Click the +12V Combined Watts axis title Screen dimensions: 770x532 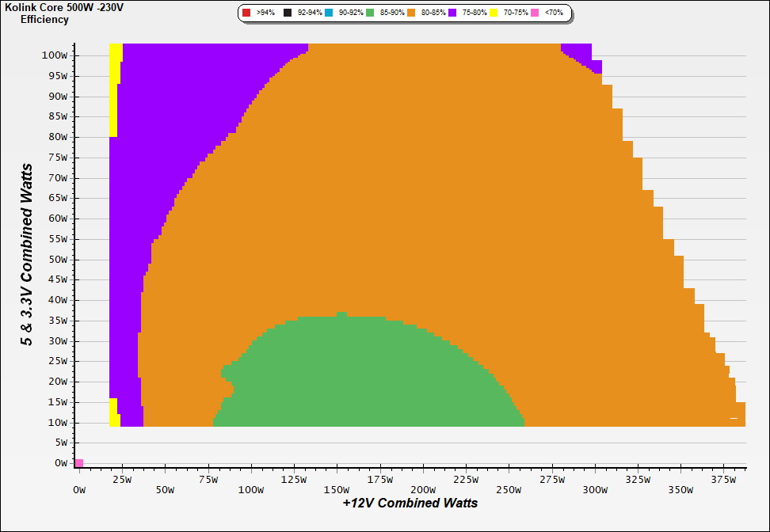coord(410,503)
